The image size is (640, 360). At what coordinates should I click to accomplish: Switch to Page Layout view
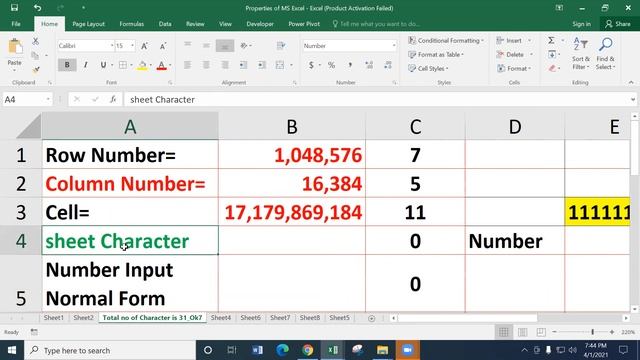click(x=522, y=332)
